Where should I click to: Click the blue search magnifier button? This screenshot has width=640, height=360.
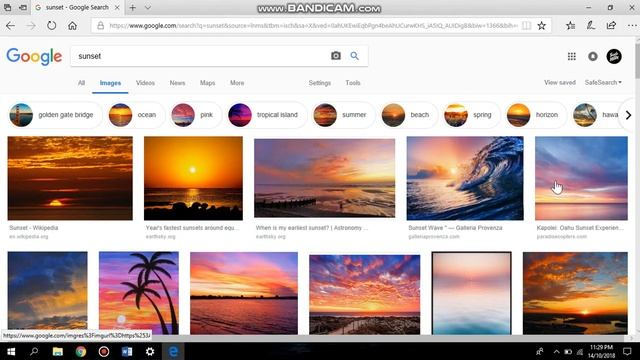coord(354,56)
